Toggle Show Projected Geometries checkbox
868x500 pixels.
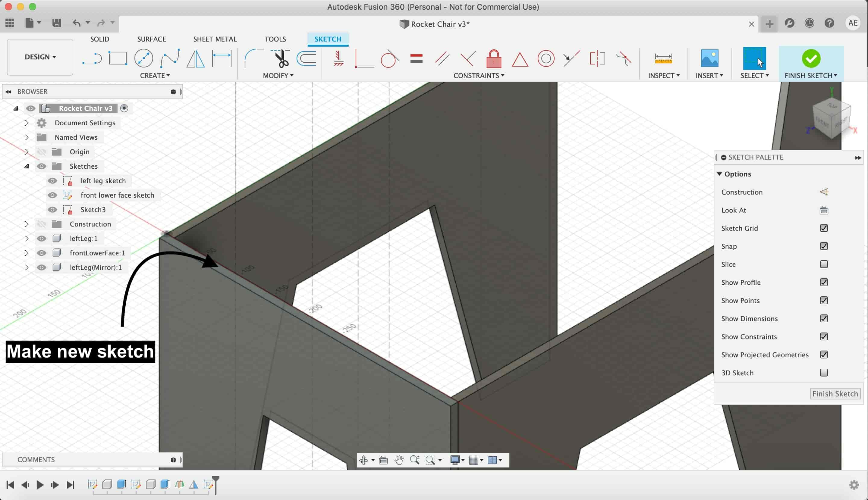(x=824, y=355)
